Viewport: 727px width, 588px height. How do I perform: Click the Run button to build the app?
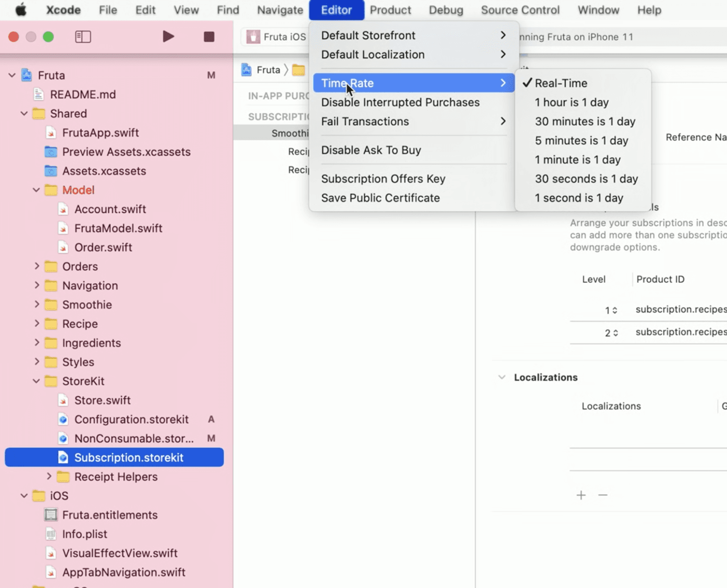(168, 36)
